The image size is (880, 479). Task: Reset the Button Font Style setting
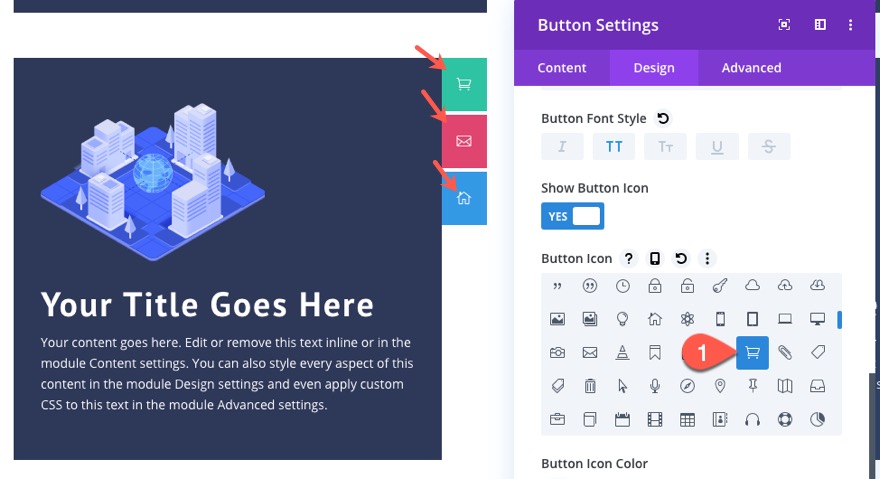pos(663,118)
